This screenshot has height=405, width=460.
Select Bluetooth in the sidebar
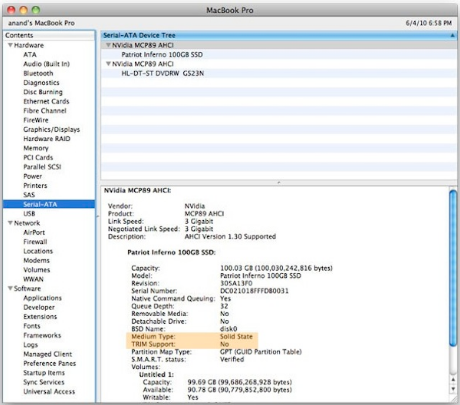[x=38, y=73]
